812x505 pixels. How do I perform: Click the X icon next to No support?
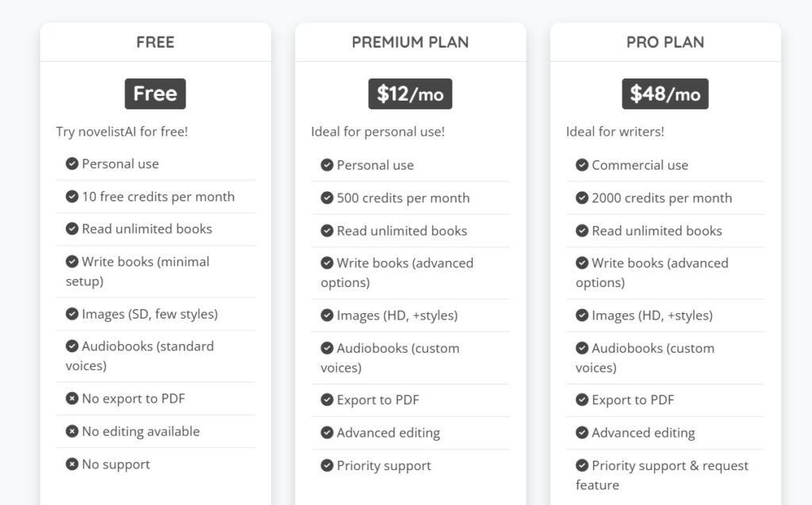click(x=72, y=465)
